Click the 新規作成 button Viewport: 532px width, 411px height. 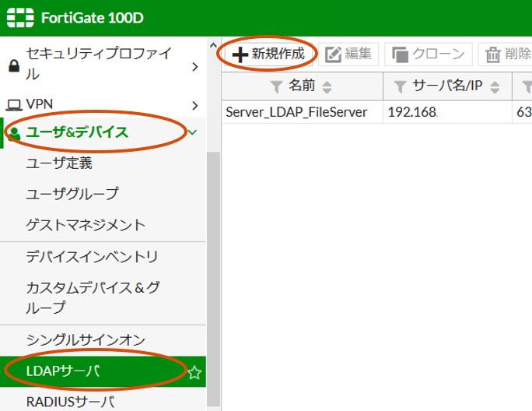point(268,54)
